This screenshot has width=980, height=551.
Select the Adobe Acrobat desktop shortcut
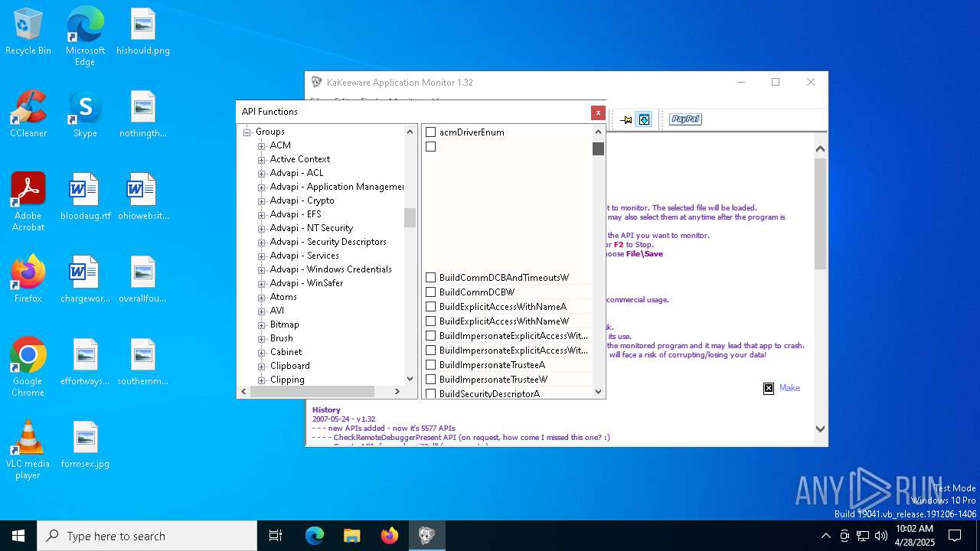tap(28, 202)
